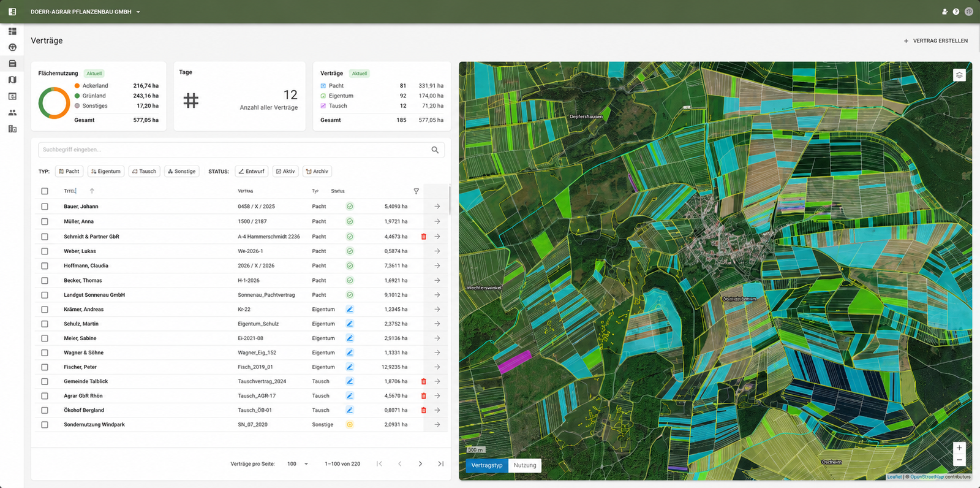
Task: Filter by Pacht type chip
Action: [x=69, y=172]
